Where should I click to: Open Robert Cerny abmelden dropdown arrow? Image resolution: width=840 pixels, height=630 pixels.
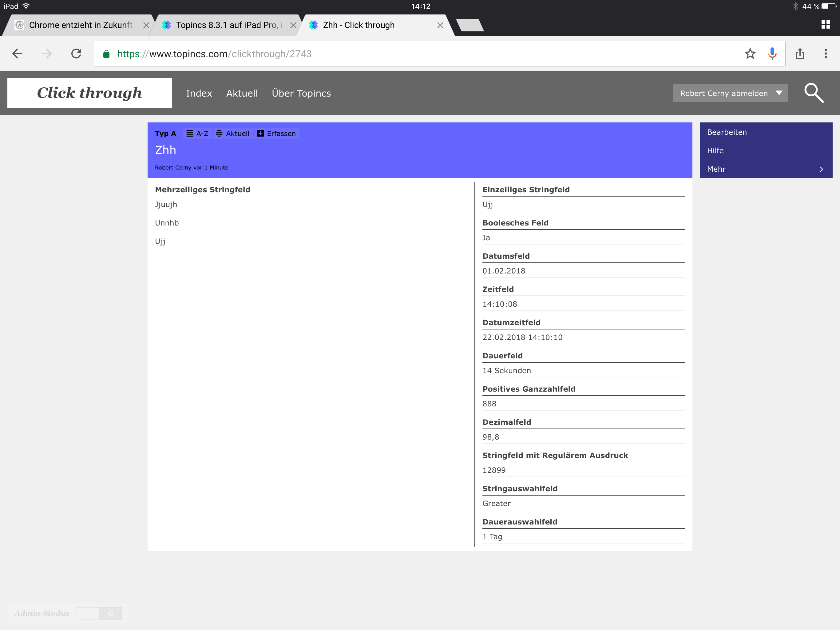coord(779,93)
